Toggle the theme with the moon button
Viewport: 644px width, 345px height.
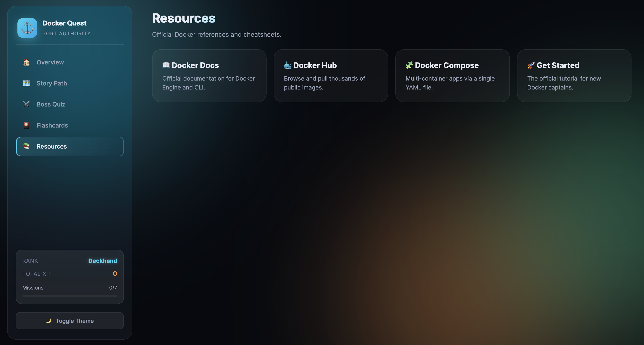click(70, 320)
